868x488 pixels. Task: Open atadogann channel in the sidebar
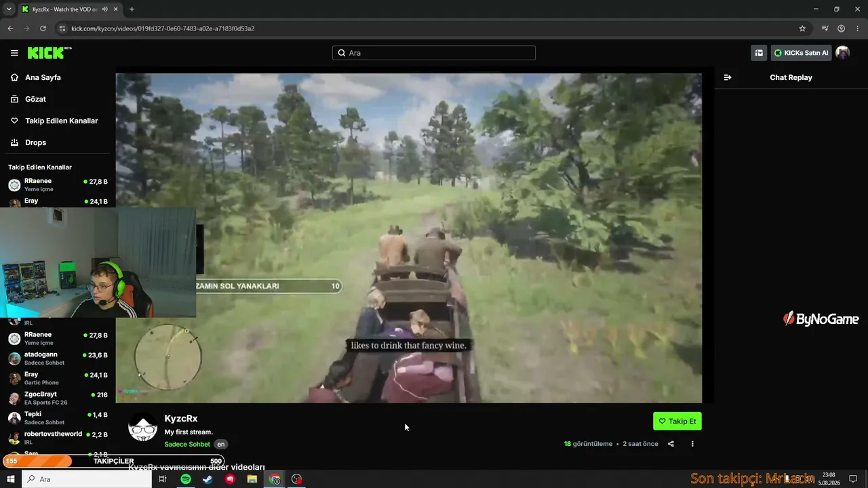point(58,358)
